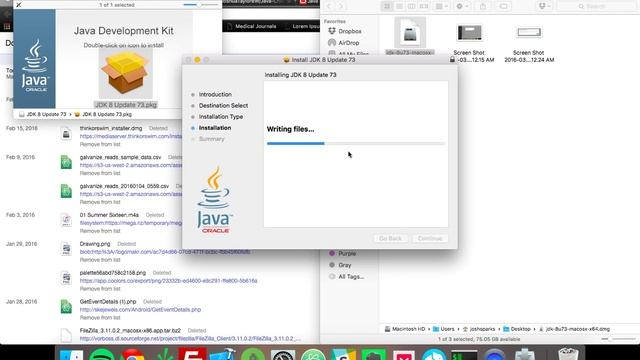The image size is (640, 360).
Task: Click Users in Finder path bar
Action: pyautogui.click(x=443, y=329)
